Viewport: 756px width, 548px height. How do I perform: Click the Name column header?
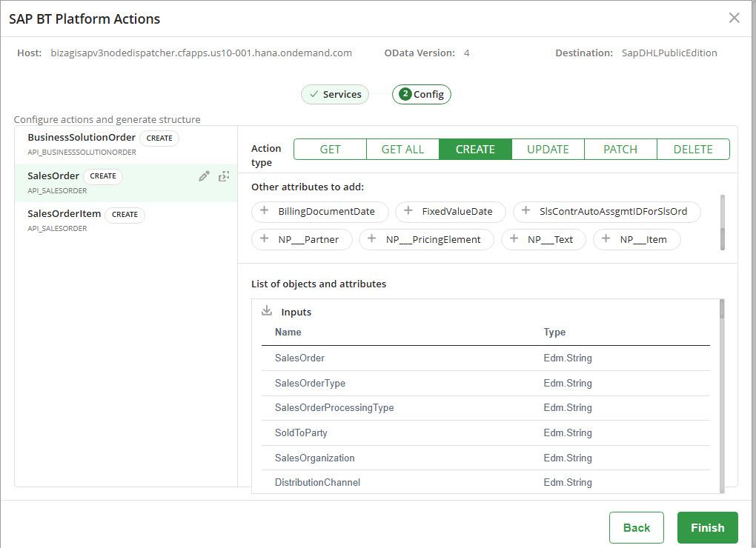click(288, 333)
